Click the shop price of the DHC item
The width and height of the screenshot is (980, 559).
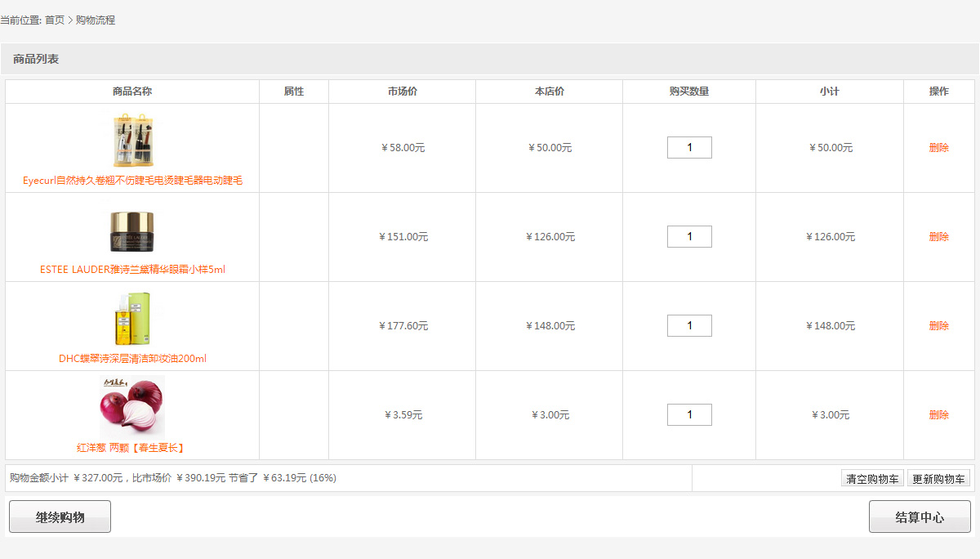[550, 326]
